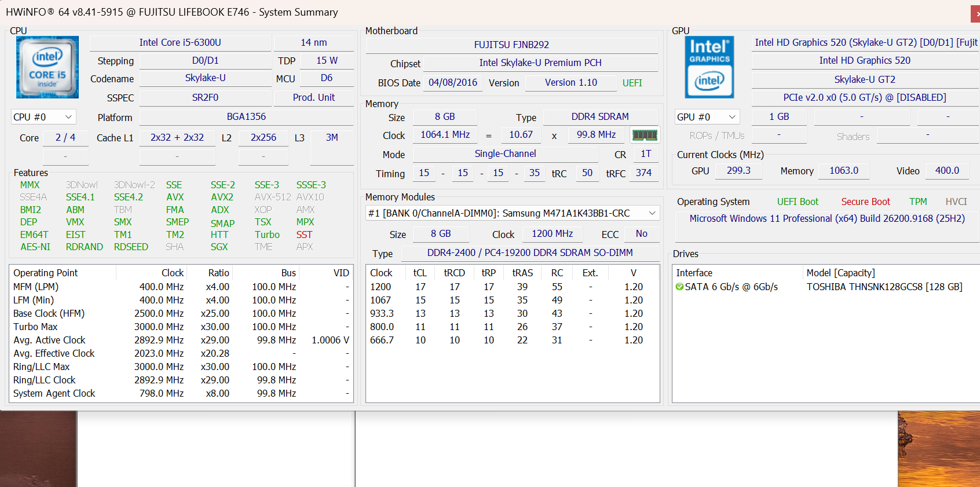Click the ECC value No
Viewport: 980px width, 487px height.
click(642, 233)
